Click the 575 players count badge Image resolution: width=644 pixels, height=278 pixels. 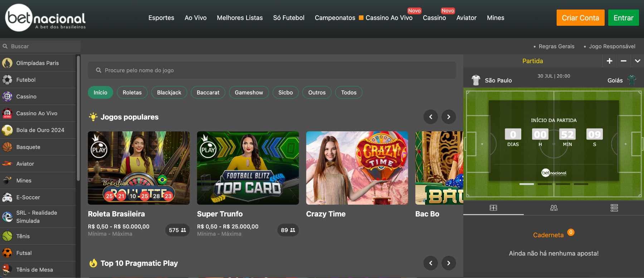point(177,230)
